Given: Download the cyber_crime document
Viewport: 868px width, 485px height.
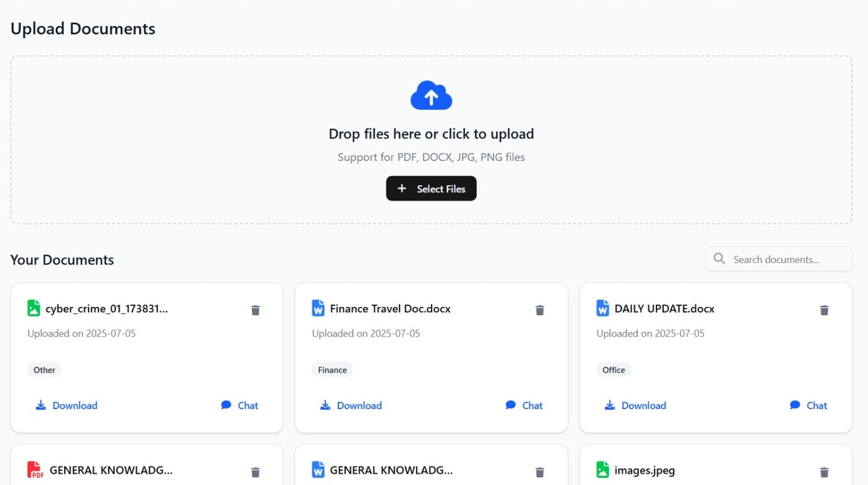Looking at the screenshot, I should 66,405.
